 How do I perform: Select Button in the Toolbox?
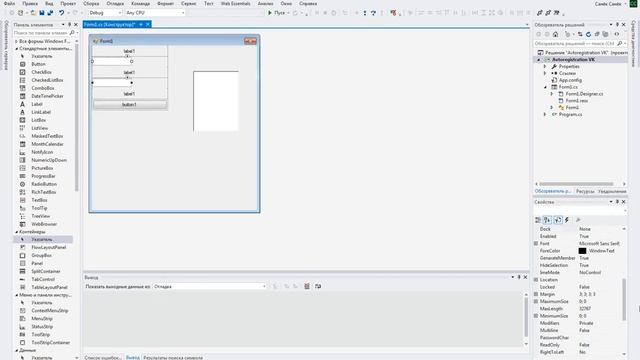click(38, 64)
